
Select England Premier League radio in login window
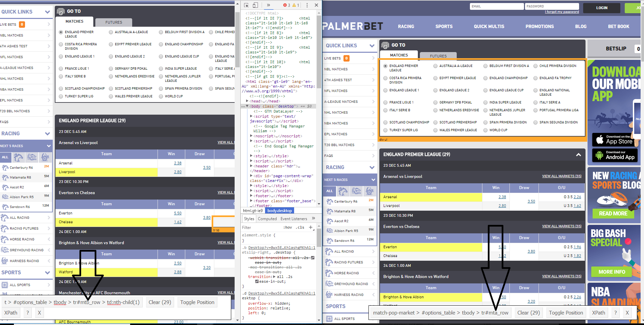tap(385, 66)
